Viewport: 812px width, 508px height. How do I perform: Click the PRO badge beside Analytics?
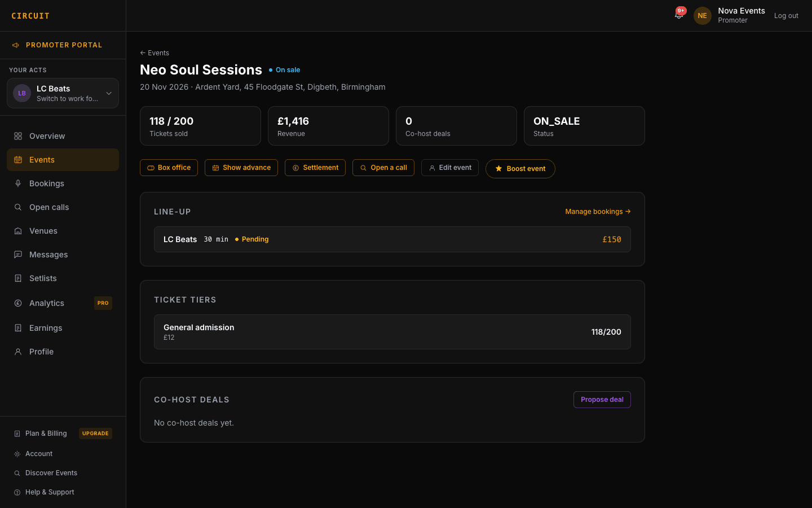pos(103,303)
